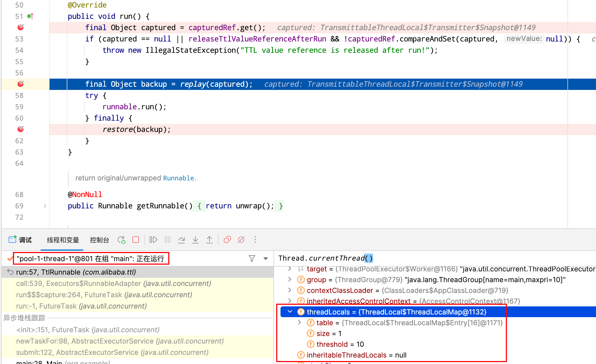Select run$$$capture:264 FutureTask frame
596x364 pixels.
[x=138, y=295]
